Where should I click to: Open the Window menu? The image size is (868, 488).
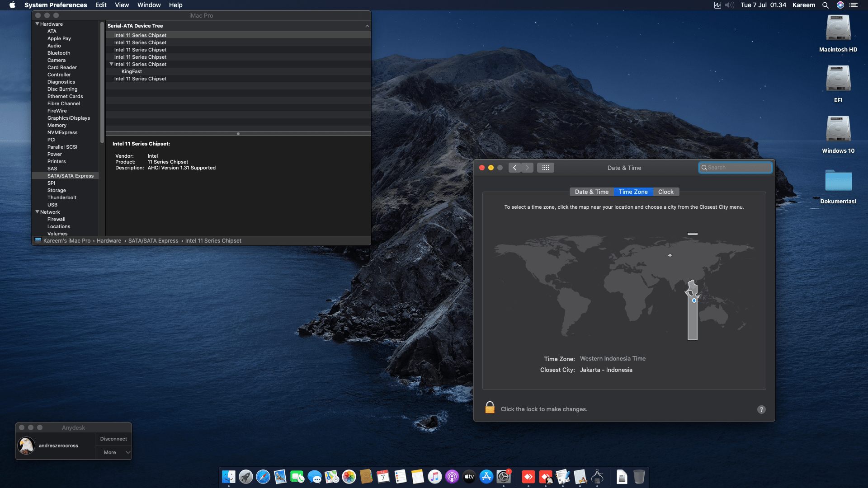click(149, 5)
